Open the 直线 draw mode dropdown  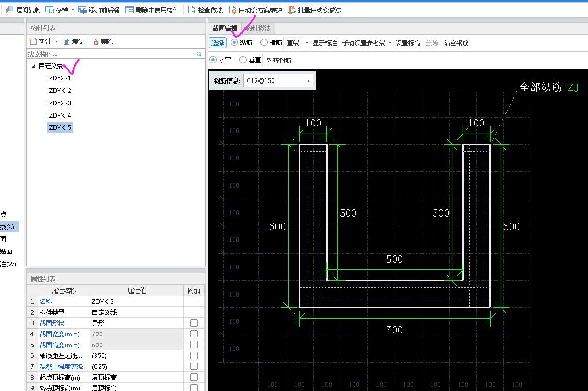click(307, 43)
